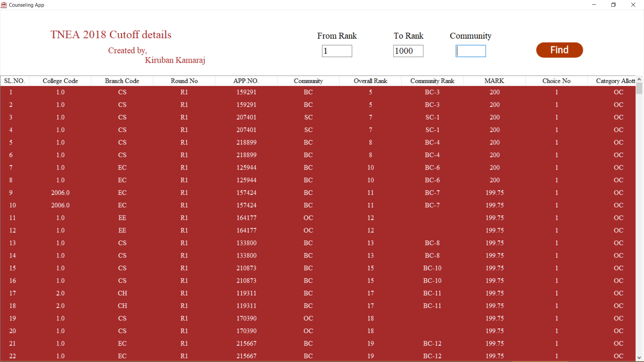Select row with SL.NO. 9
The width and height of the screenshot is (644, 362).
pos(11,193)
